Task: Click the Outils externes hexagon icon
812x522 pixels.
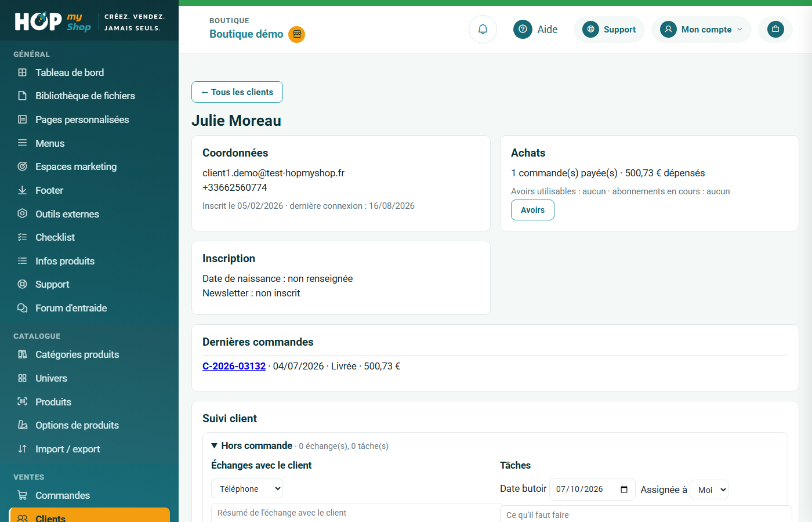Action: [23, 213]
